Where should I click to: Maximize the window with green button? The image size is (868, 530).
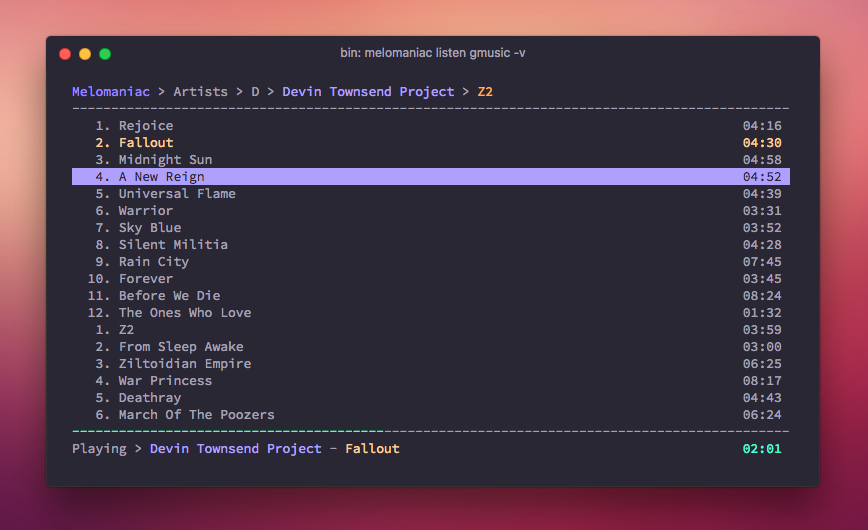tap(105, 54)
